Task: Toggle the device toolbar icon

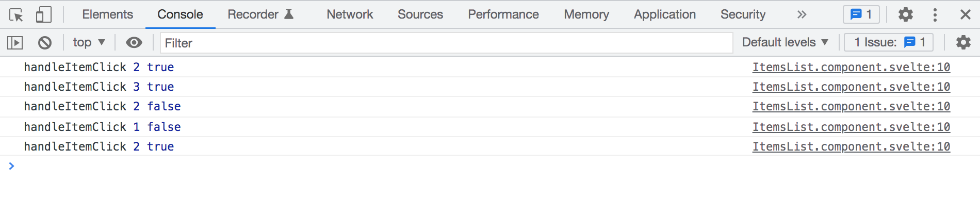Action: (44, 14)
